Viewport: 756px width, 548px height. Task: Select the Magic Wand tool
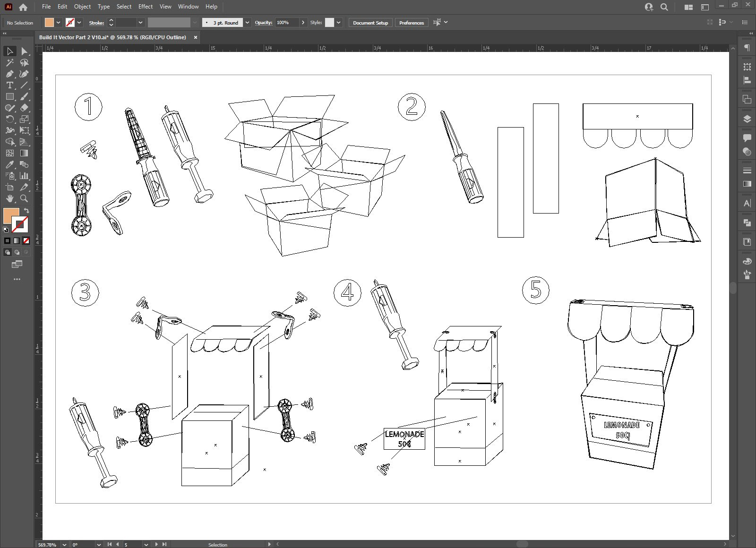click(9, 62)
